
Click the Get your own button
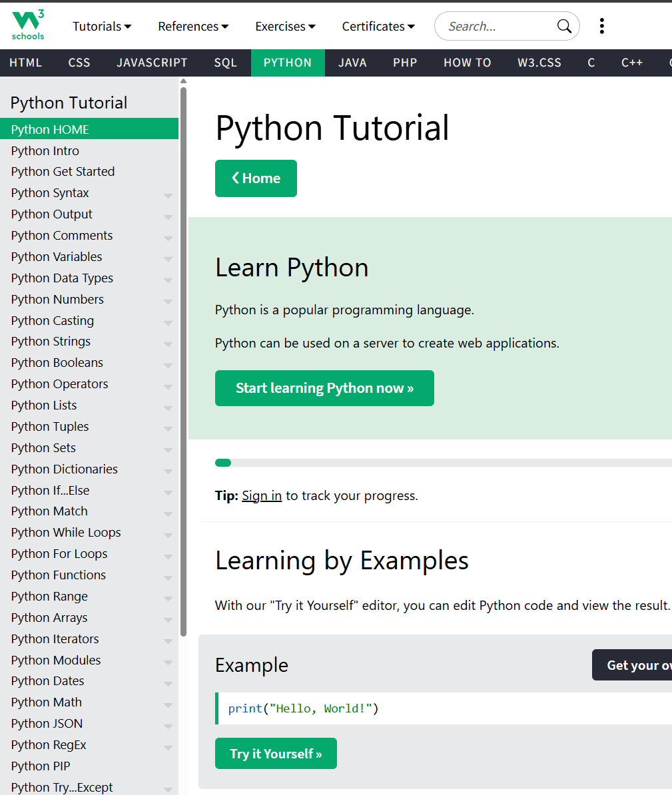click(632, 665)
